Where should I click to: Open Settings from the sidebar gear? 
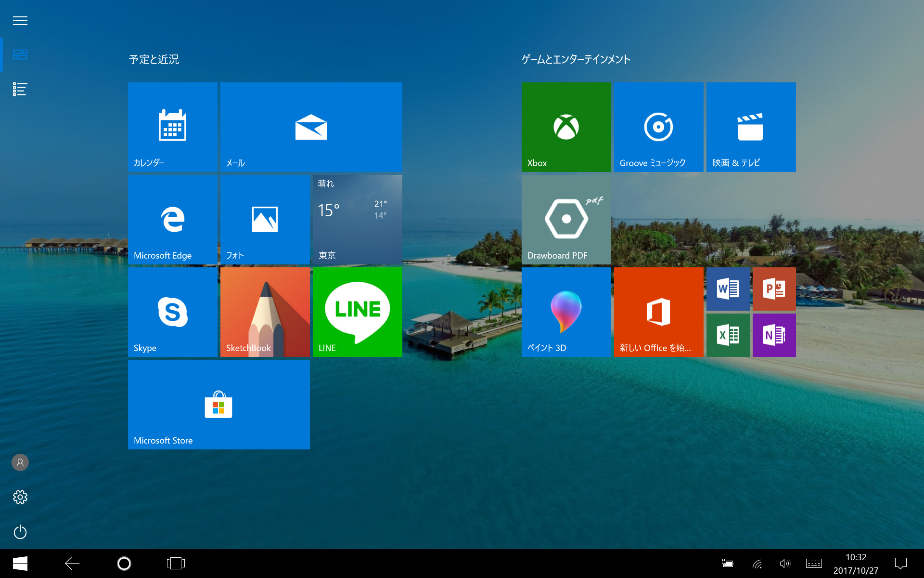(20, 497)
